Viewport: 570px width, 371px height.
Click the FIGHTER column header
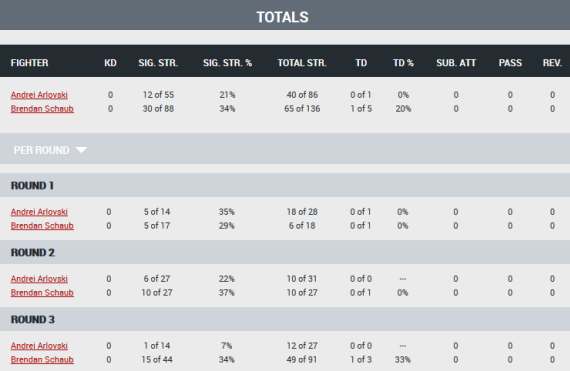pos(29,63)
